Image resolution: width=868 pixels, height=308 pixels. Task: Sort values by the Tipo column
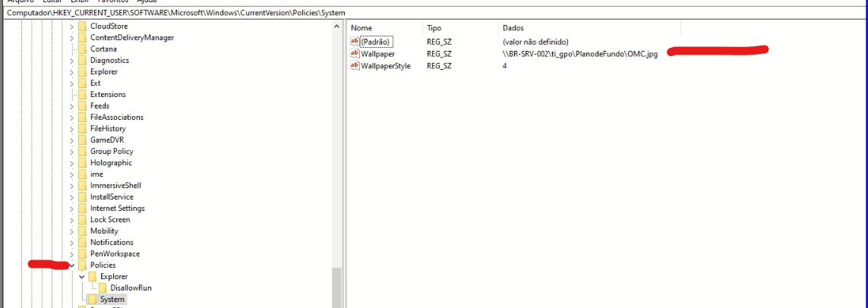(460, 27)
